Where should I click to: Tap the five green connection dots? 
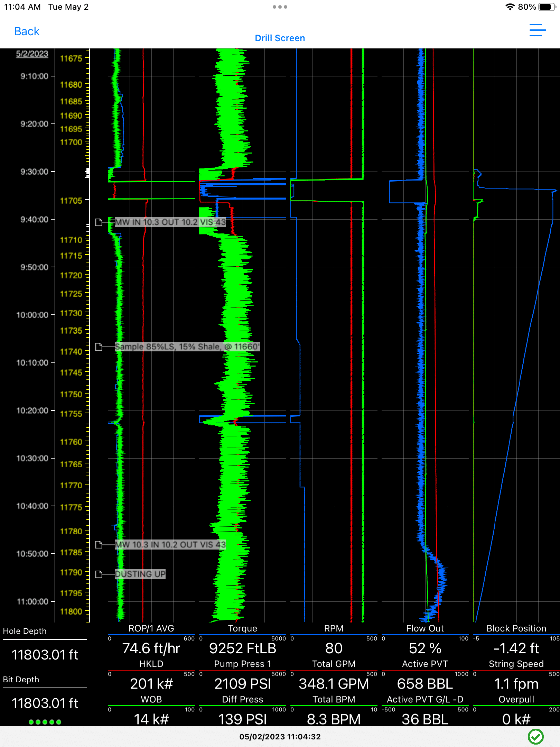45,722
